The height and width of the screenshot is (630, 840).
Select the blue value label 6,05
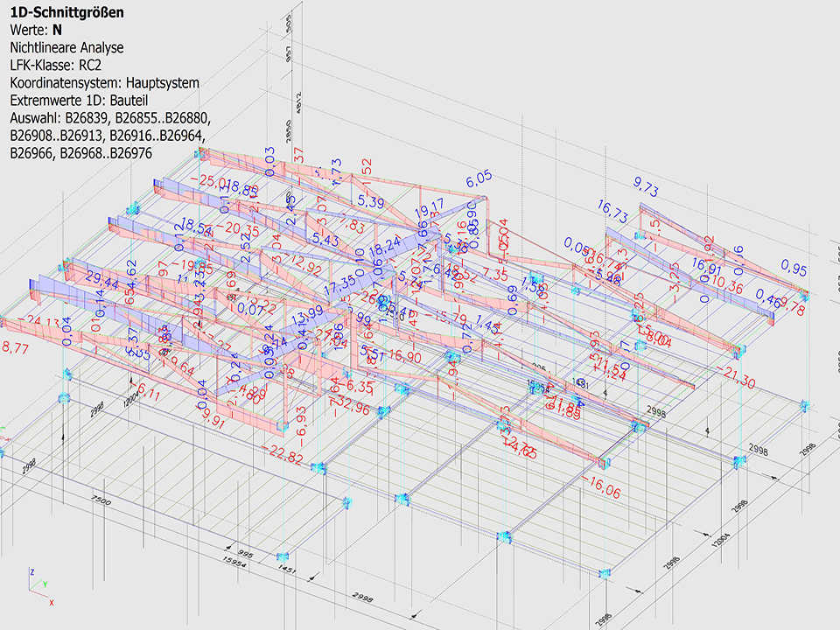click(479, 180)
